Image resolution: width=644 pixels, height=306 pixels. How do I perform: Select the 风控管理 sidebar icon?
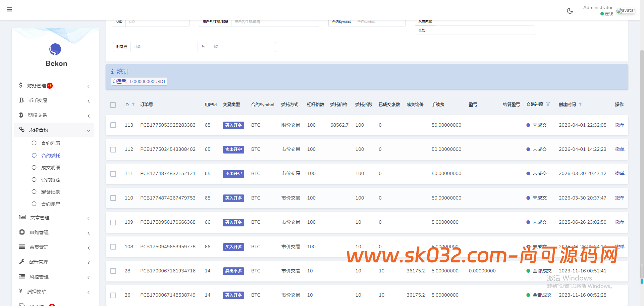coord(22,276)
